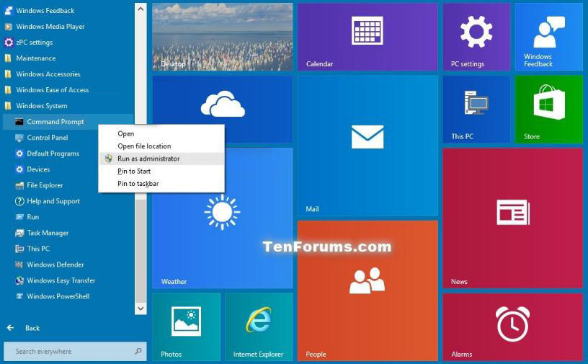Click the zPC settings gear icon
588x364 pixels.
pos(8,43)
